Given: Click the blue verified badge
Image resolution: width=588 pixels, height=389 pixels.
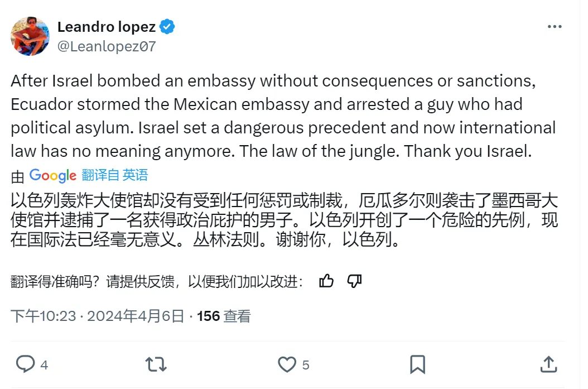Looking at the screenshot, I should pos(168,27).
